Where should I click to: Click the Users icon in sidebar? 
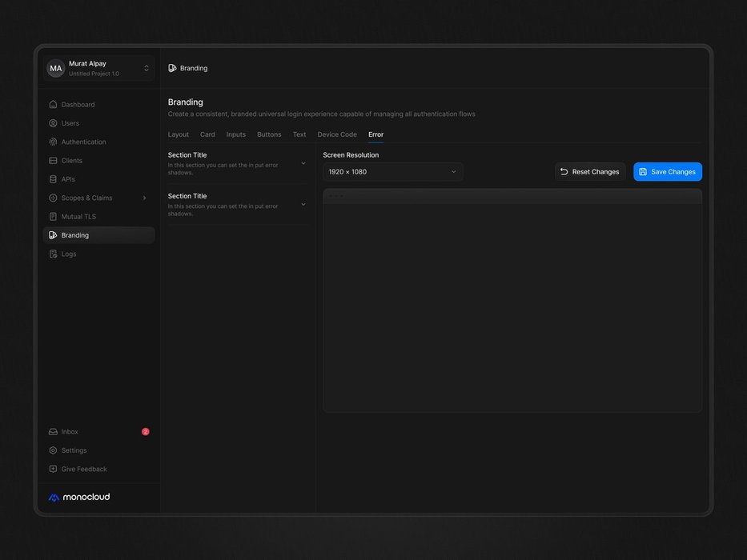53,123
